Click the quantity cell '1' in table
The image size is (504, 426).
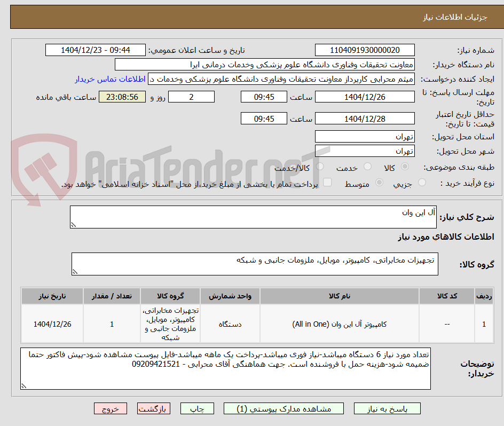tap(112, 324)
